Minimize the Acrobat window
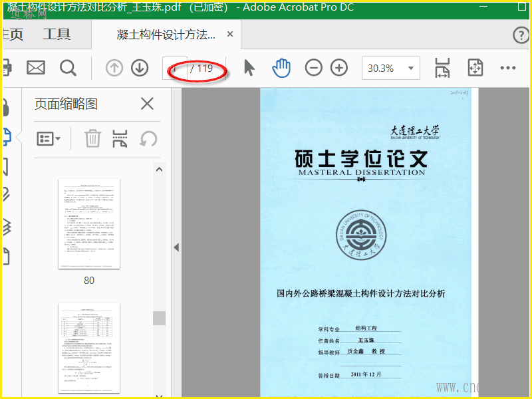Viewport: 532px width, 399px height. pos(483,7)
